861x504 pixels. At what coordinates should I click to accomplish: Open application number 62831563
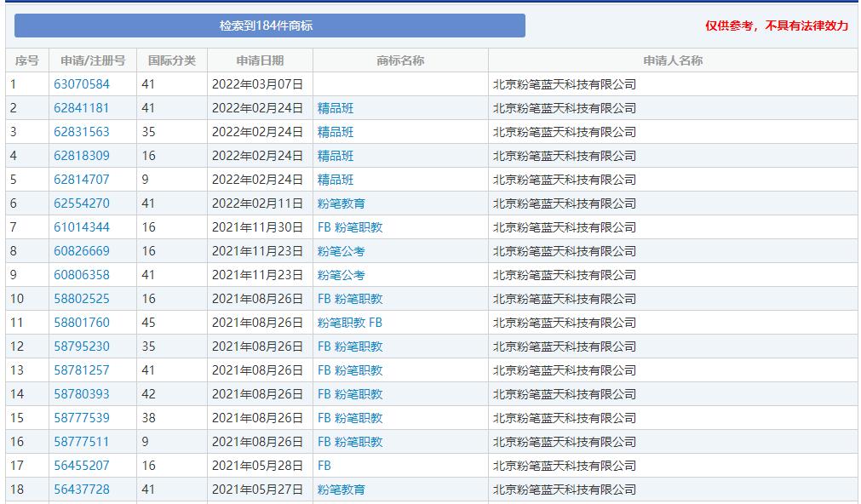82,132
